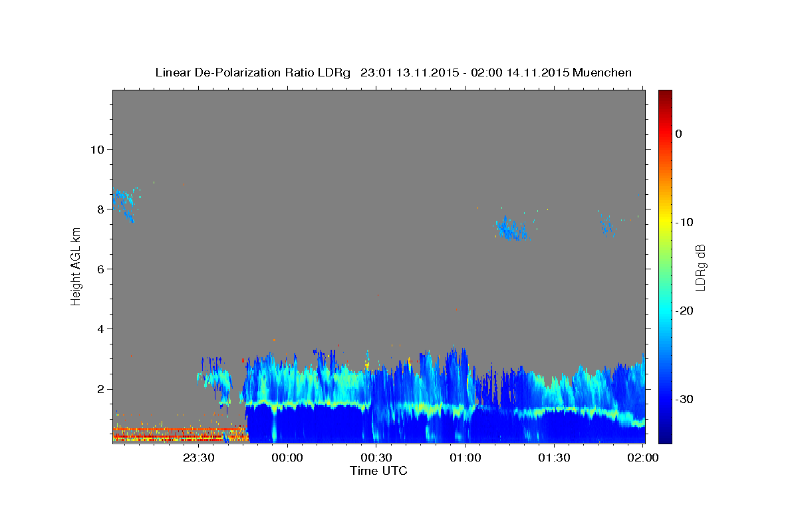Select the 00:30 time tick label
The image size is (798, 532).
[x=376, y=458]
